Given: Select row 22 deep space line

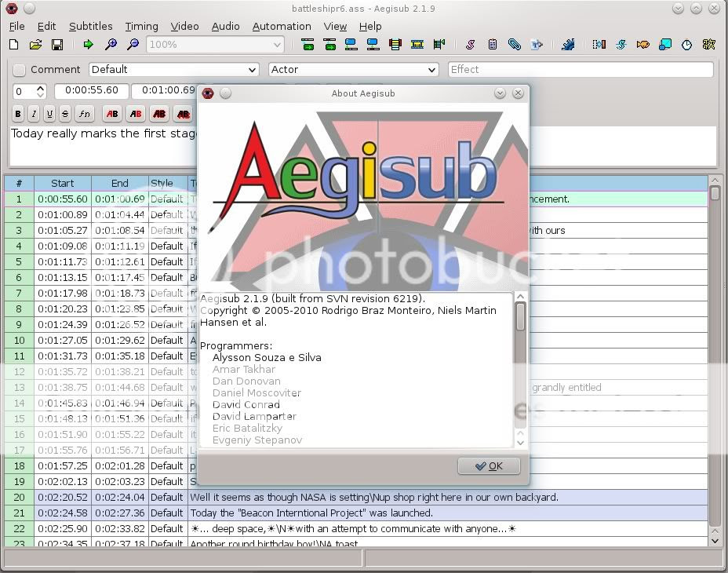Looking at the screenshot, I should (356, 529).
